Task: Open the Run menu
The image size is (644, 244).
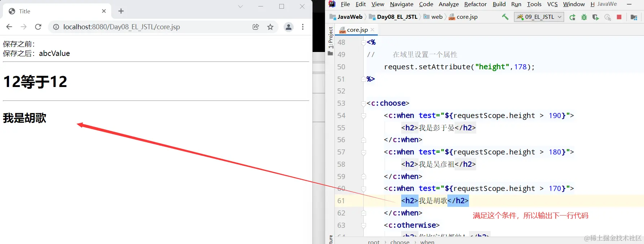Action: pos(516,4)
